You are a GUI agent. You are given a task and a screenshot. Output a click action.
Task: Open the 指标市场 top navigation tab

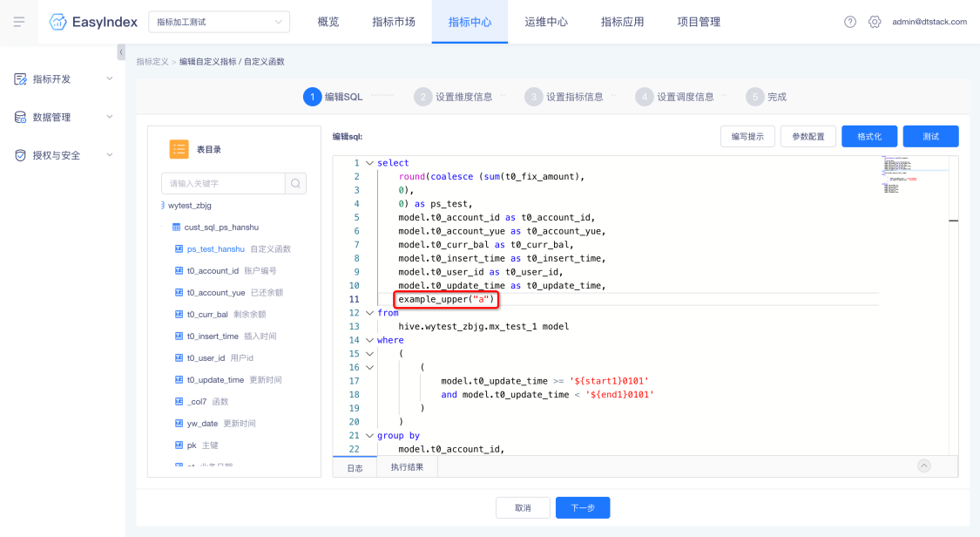pos(394,22)
